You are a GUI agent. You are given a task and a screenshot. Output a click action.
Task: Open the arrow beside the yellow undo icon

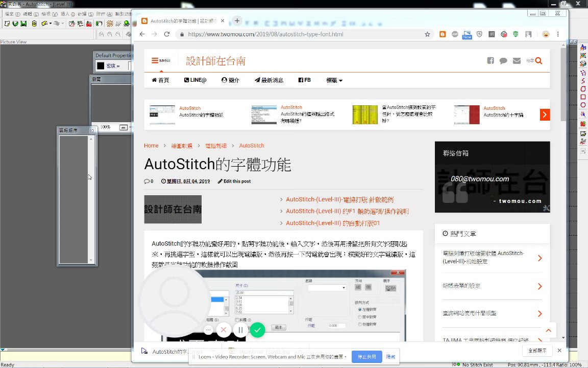pos(50,24)
